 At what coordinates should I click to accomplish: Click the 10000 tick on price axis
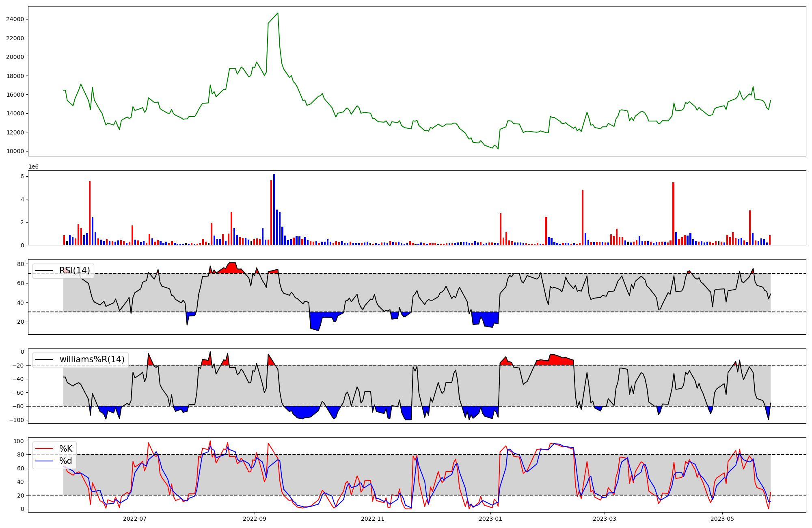15,151
